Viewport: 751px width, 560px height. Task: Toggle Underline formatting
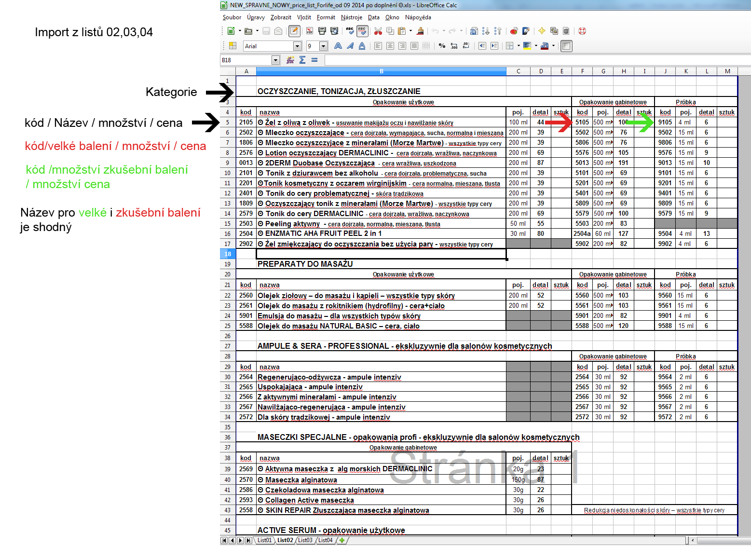pos(362,46)
